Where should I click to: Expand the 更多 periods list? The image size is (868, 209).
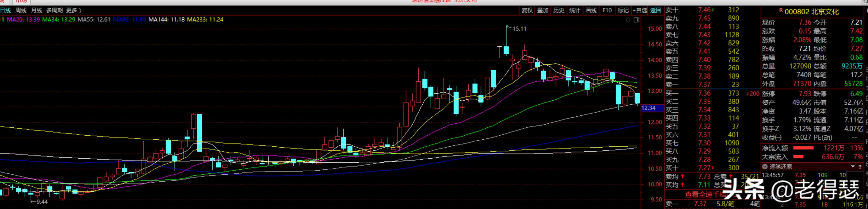pos(74,10)
